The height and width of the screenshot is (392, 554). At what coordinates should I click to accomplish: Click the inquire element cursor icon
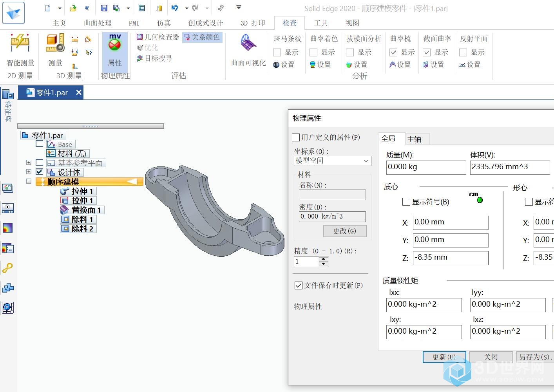click(89, 52)
